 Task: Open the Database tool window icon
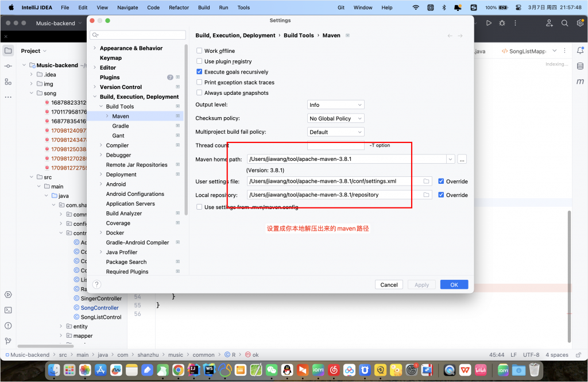(581, 66)
